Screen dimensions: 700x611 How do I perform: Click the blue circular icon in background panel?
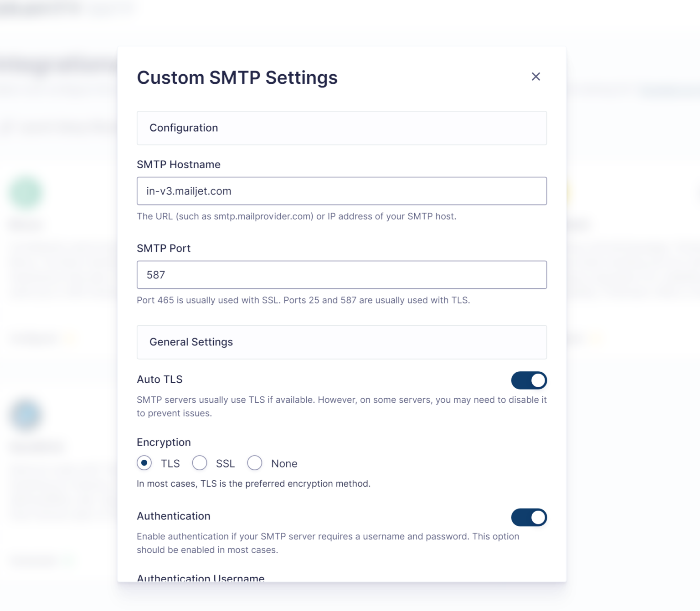click(x=26, y=415)
